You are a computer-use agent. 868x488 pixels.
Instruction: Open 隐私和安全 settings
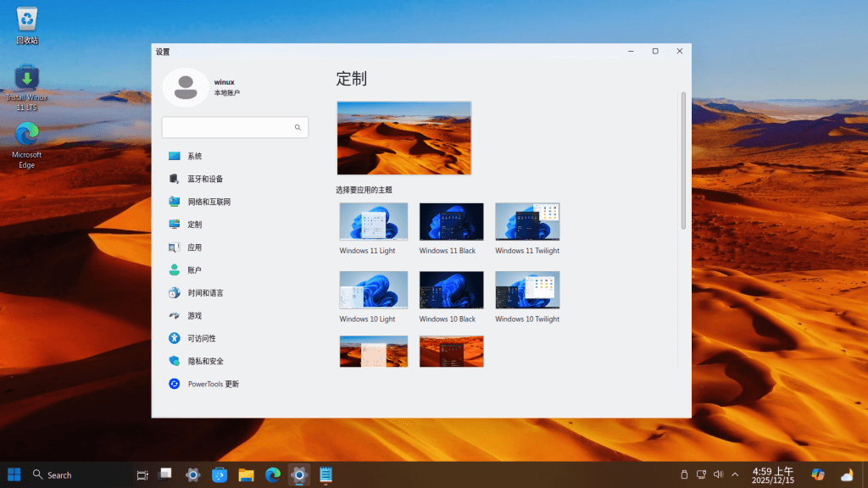(x=235, y=361)
